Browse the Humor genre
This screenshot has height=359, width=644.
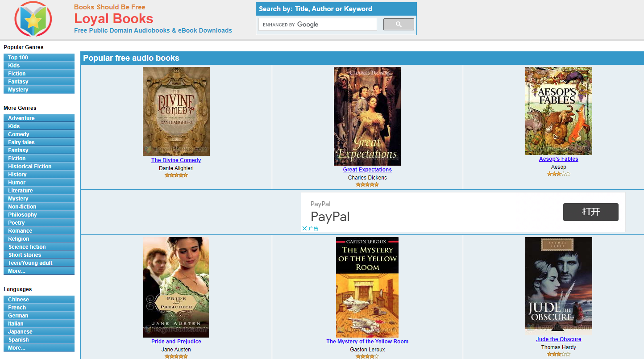tap(39, 183)
